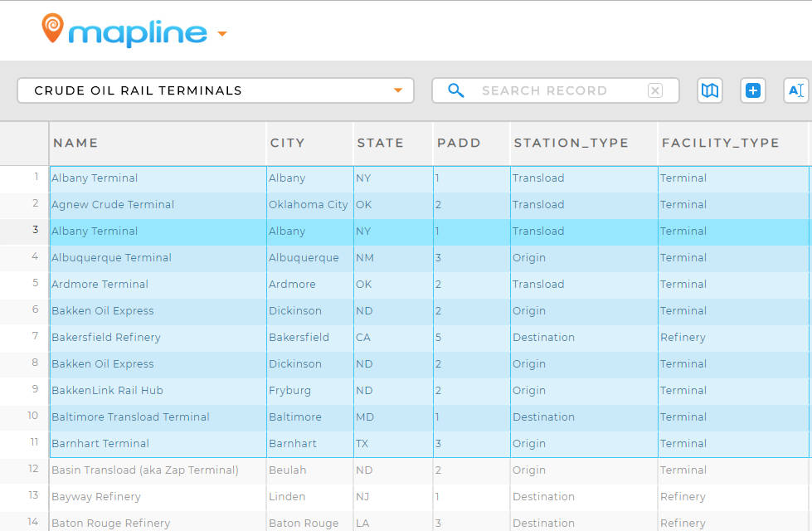Click the 'BakkenLink Rail Hub' cell
Viewport: 812px width, 531px height.
coord(158,391)
